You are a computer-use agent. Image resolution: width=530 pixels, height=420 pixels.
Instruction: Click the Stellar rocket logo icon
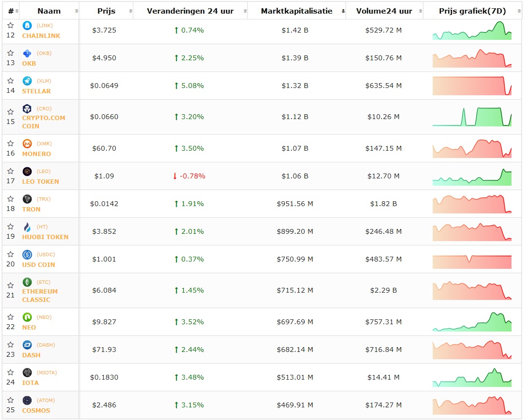27,81
